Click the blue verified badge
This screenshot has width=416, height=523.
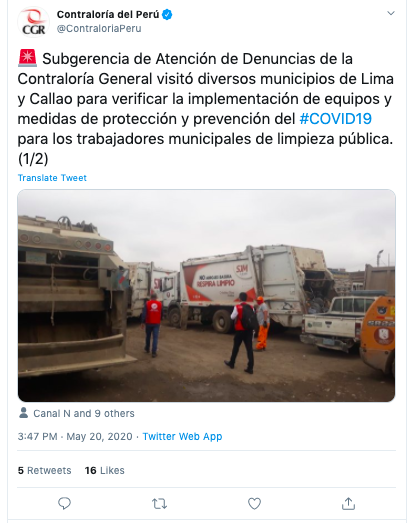coord(167,15)
